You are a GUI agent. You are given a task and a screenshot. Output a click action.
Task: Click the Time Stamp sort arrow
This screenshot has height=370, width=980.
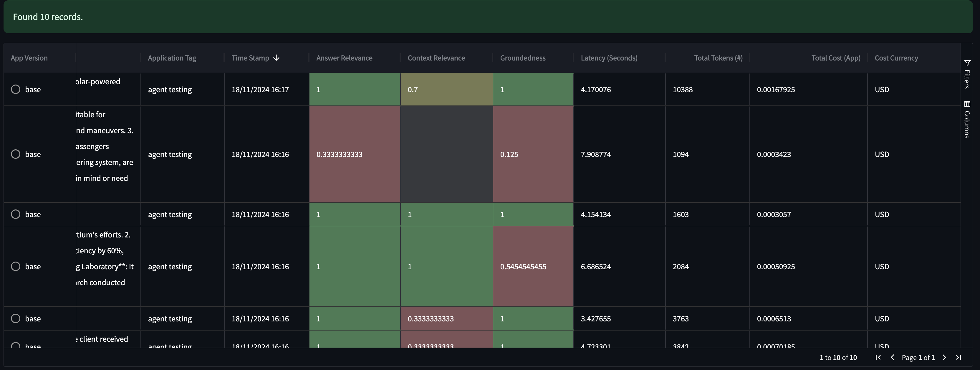277,58
